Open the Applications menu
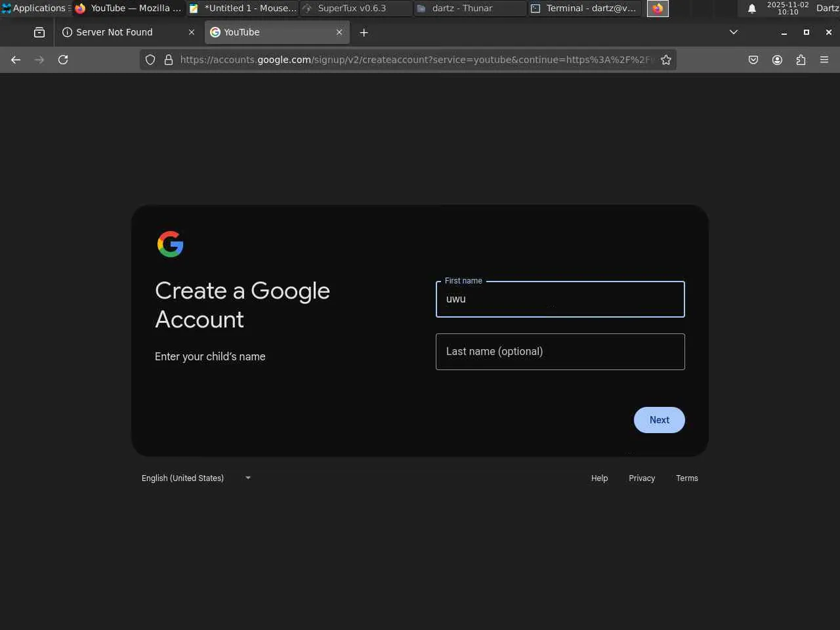The height and width of the screenshot is (630, 840). [x=35, y=9]
